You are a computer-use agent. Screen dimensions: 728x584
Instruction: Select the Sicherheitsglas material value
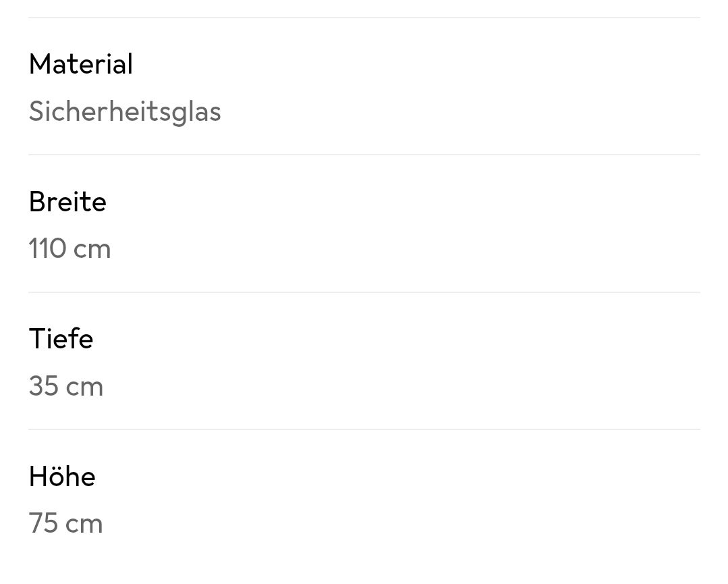[x=125, y=113]
